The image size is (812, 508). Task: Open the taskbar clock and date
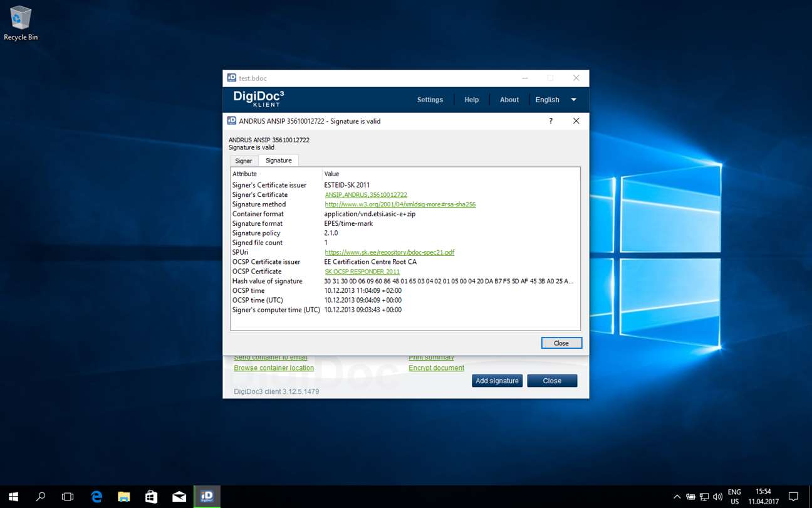tap(763, 497)
